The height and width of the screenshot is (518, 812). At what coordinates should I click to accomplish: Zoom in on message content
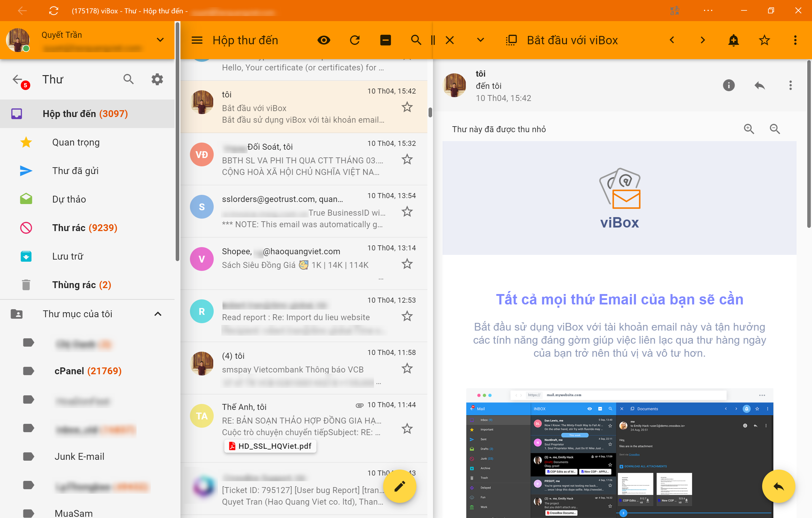pos(748,129)
